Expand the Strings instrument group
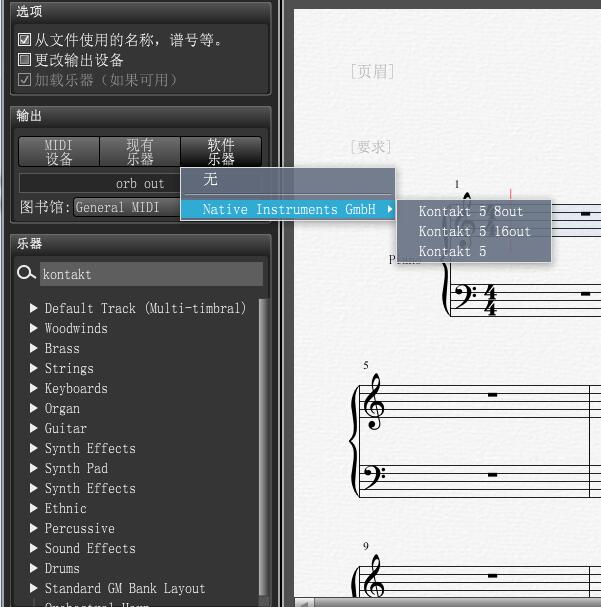This screenshot has width=601, height=607. pyautogui.click(x=34, y=368)
